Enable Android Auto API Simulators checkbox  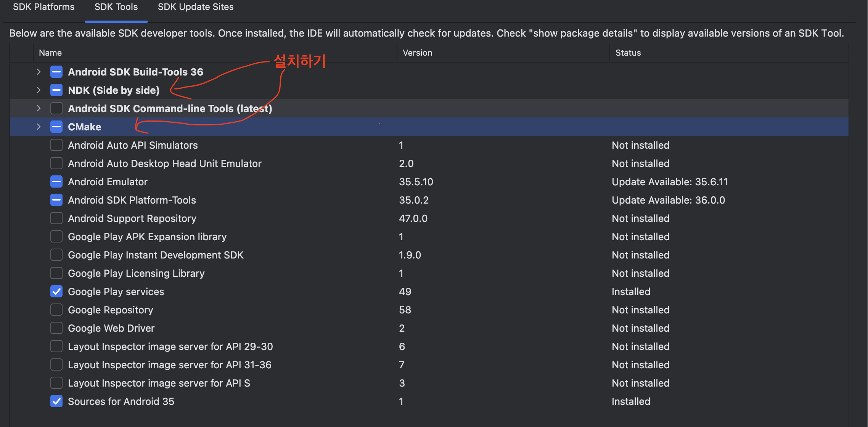pos(56,145)
